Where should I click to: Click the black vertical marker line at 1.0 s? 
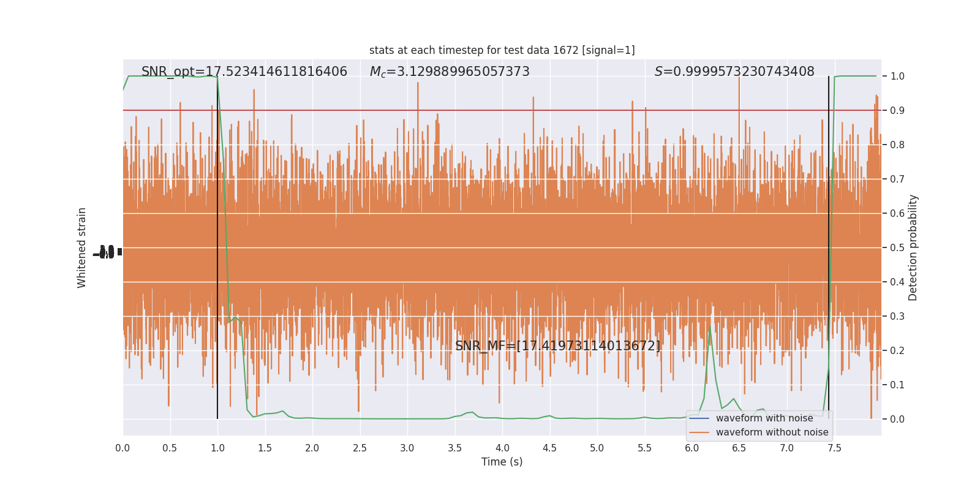217,247
